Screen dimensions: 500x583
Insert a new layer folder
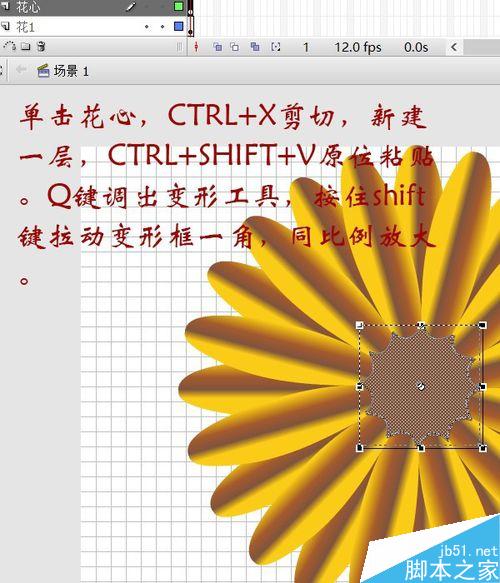click(25, 46)
